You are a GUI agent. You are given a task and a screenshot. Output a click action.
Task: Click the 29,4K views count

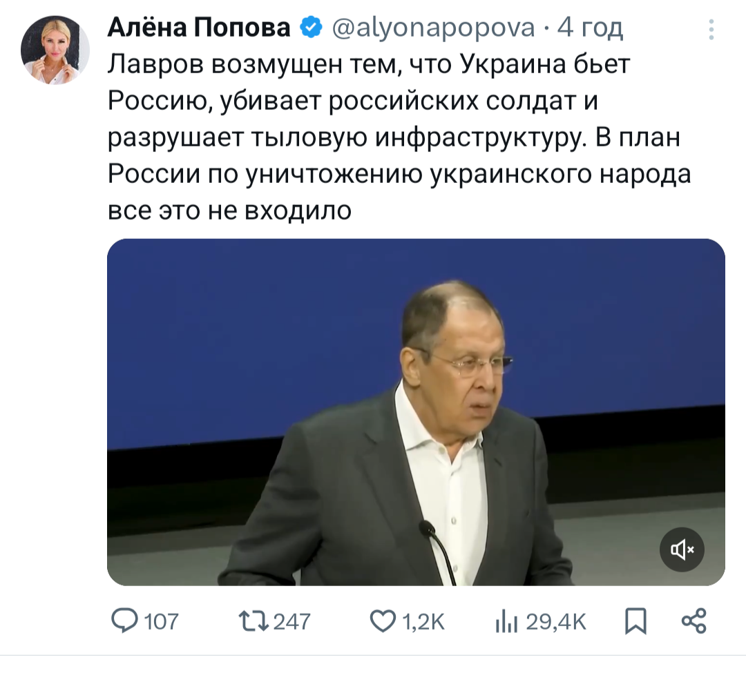pos(555,622)
